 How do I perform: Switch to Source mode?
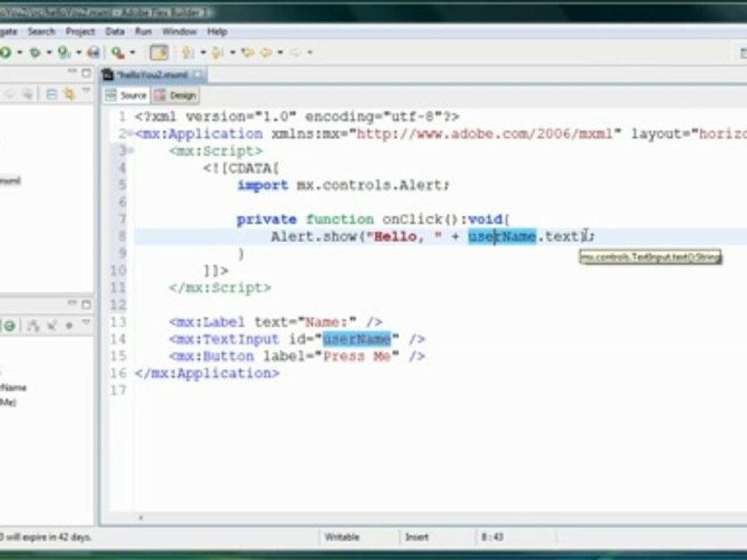[127, 95]
